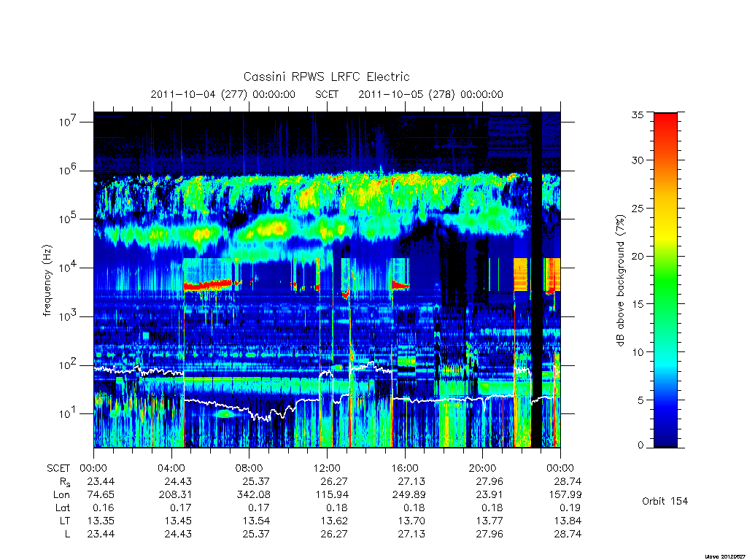This screenshot has width=747, height=560.
Task: Click Lon value "208.31"
Action: pyautogui.click(x=175, y=495)
